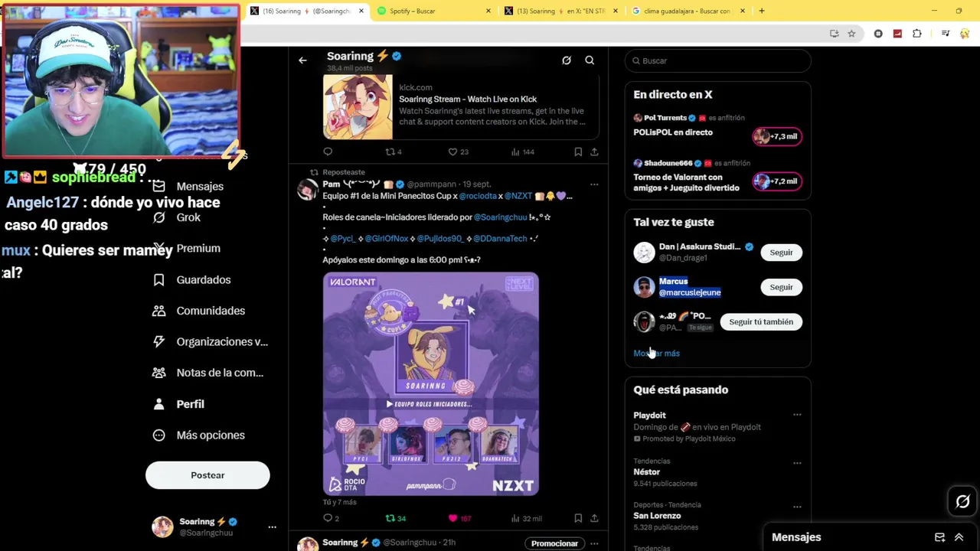Go to Perfil in sidebar

click(x=178, y=403)
